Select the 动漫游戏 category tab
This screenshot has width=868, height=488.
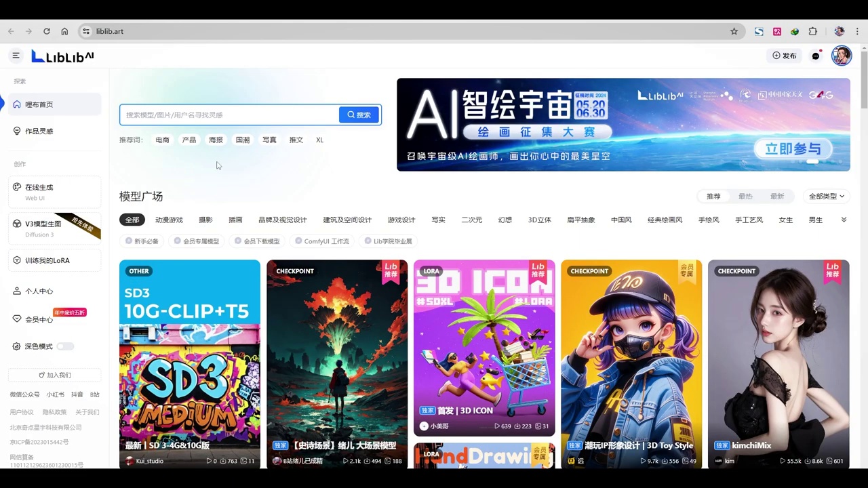click(x=169, y=220)
